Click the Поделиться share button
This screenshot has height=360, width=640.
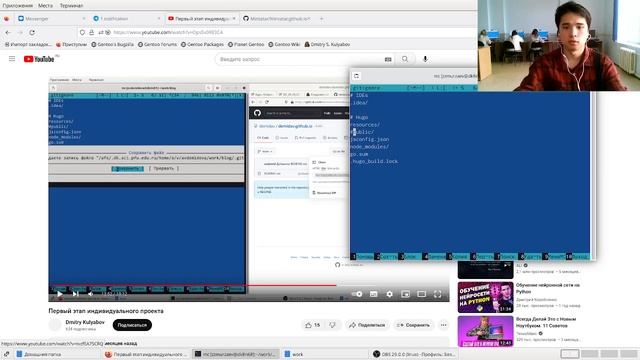coord(367,325)
